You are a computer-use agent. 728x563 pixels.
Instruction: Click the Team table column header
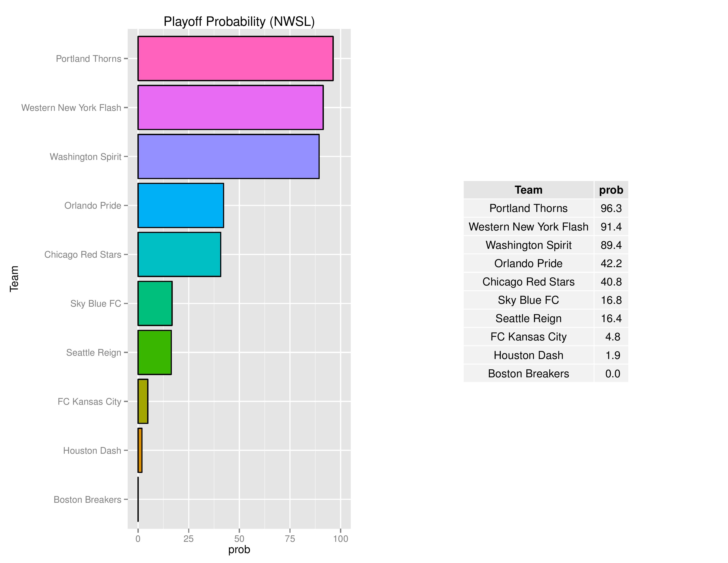tap(528, 190)
